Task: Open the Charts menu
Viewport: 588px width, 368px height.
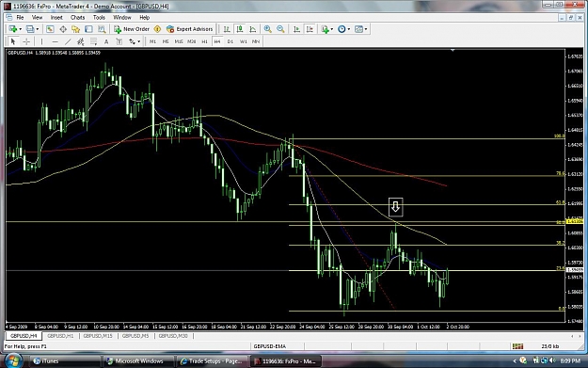Action: (78, 17)
